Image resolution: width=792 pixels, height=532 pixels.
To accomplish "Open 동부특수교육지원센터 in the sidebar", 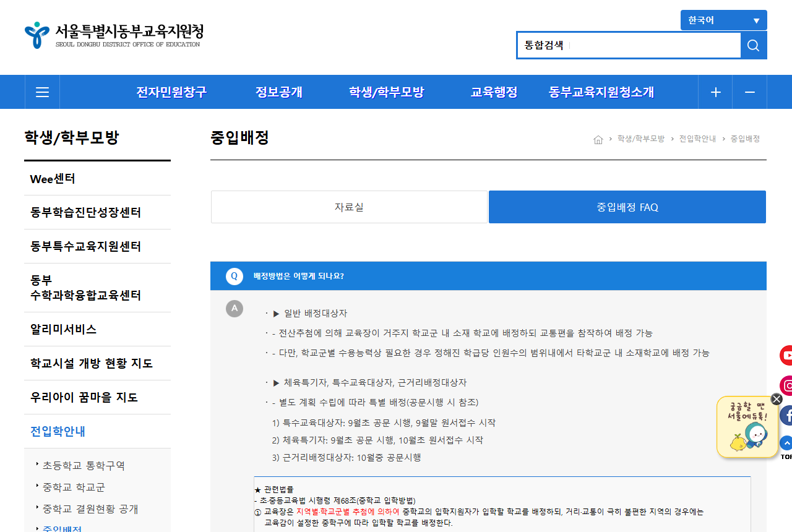I will click(97, 247).
